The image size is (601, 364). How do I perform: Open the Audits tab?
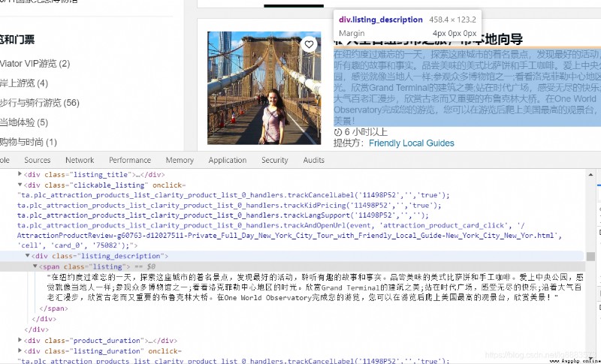(313, 160)
